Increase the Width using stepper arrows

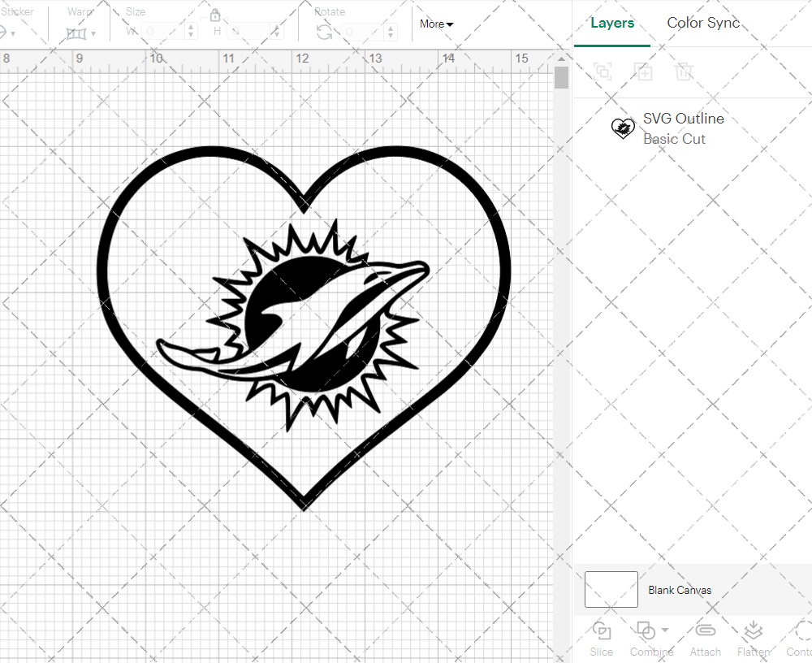191,28
